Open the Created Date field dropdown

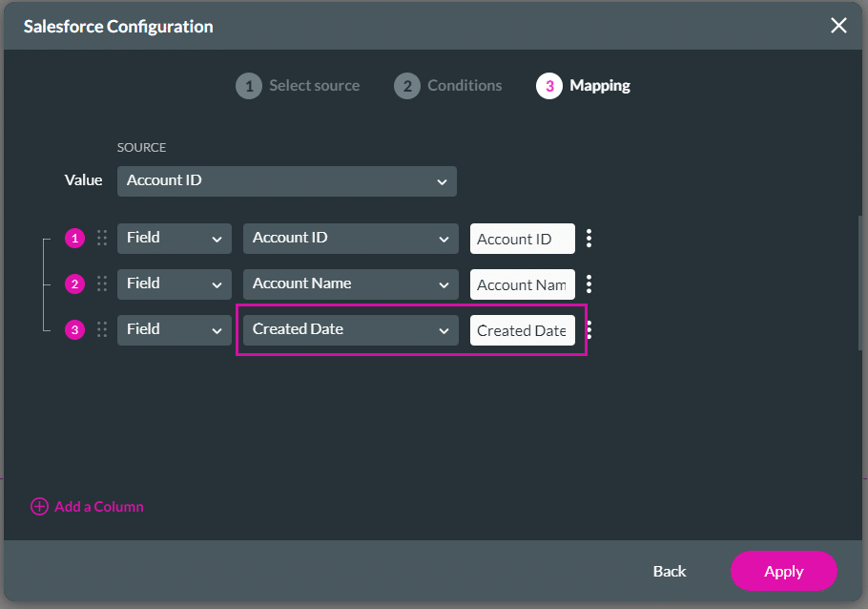click(x=349, y=330)
